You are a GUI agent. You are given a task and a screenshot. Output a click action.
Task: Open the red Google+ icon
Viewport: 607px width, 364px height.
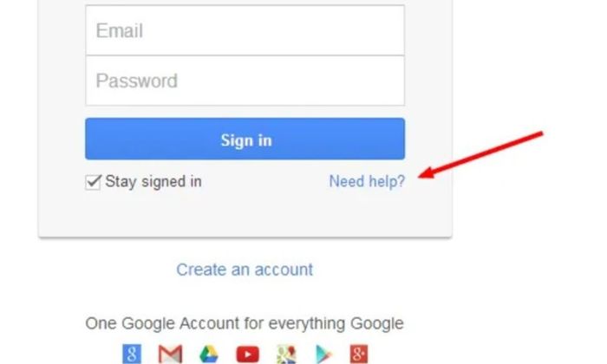tap(359, 354)
